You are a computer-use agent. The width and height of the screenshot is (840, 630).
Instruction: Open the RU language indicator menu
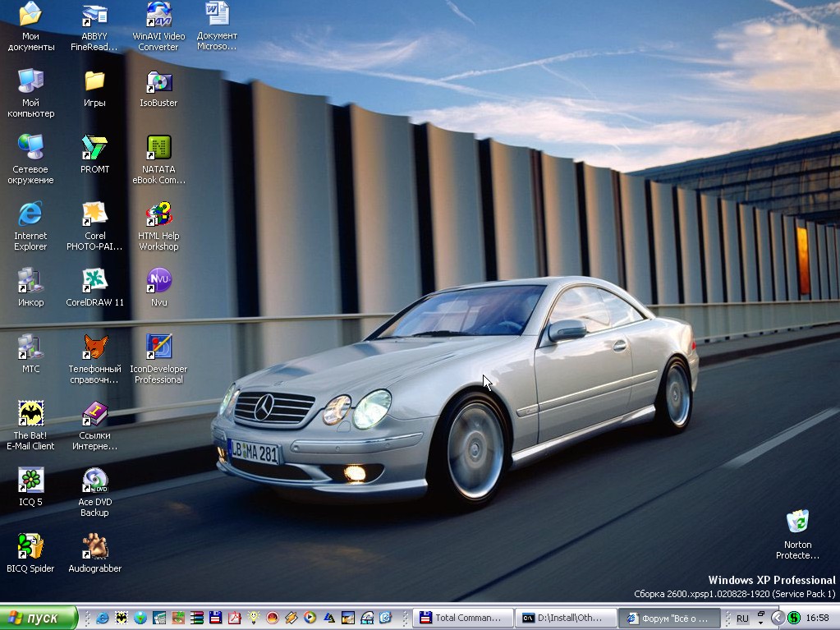click(x=742, y=618)
